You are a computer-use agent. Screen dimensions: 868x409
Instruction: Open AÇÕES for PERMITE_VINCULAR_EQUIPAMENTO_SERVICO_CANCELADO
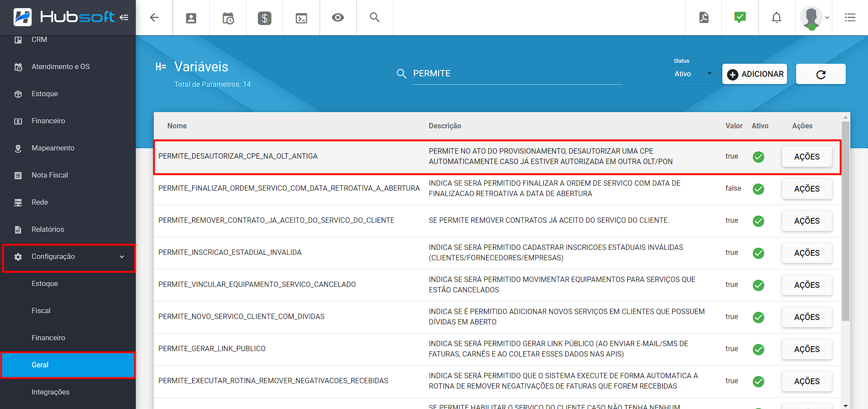[x=806, y=285]
